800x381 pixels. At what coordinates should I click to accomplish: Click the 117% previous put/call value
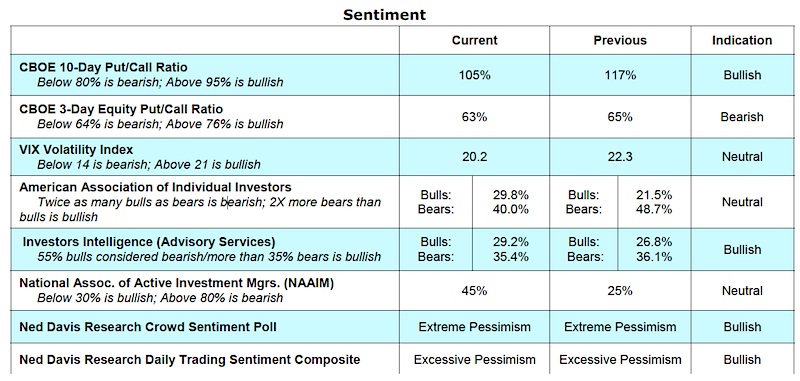pos(620,75)
